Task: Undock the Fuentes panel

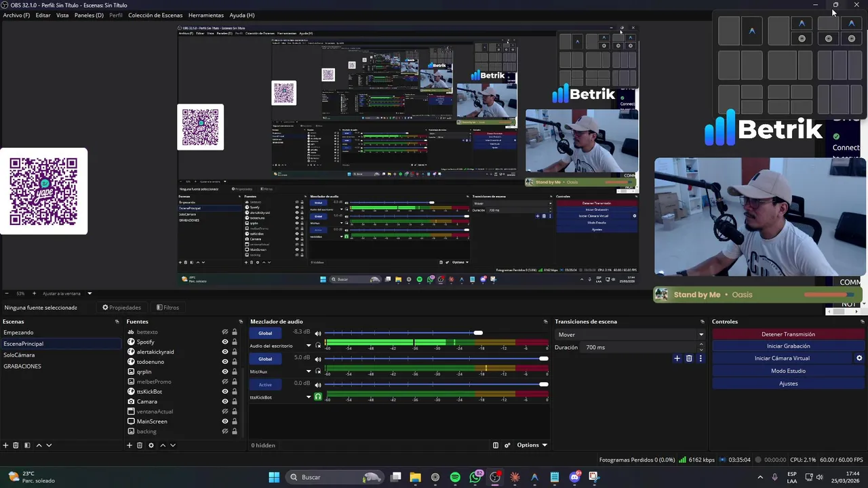Action: (x=241, y=322)
